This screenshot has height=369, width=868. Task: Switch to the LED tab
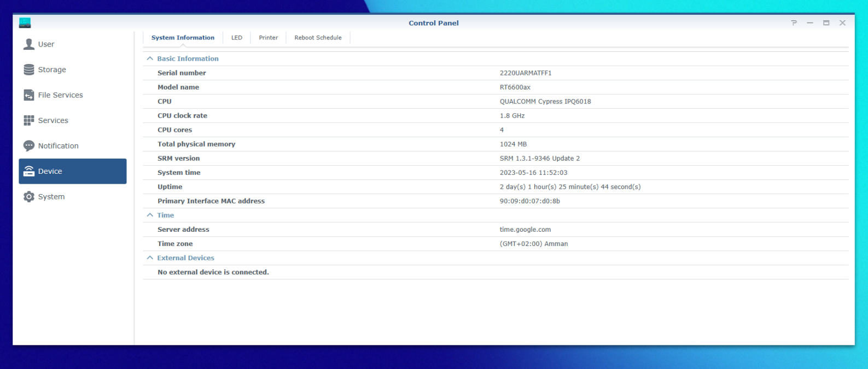tap(237, 38)
